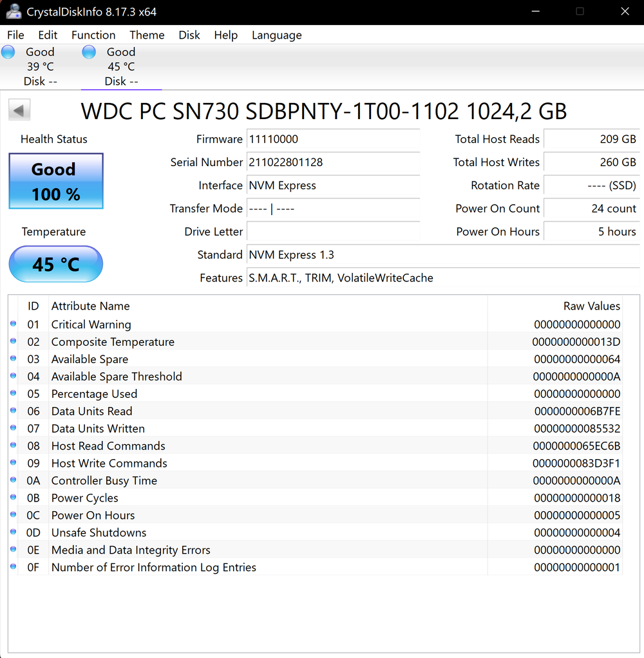
Task: Click status dot for Error Information Log Entries
Action: coord(13,567)
